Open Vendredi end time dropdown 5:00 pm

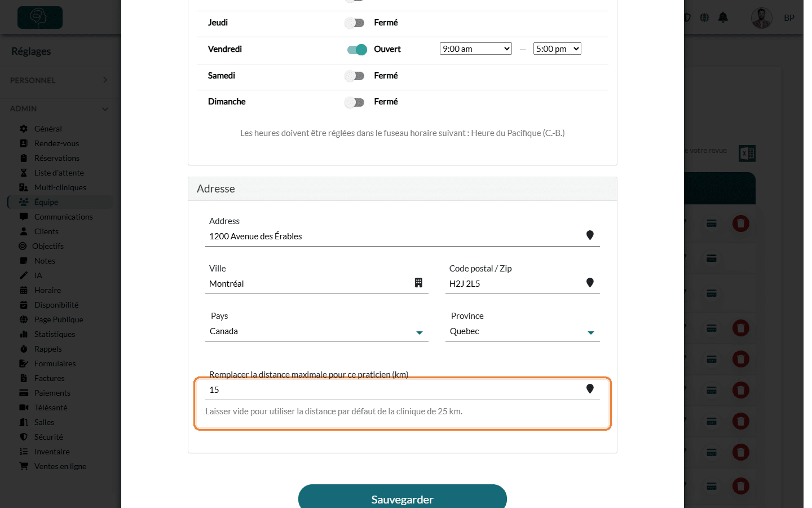(557, 49)
